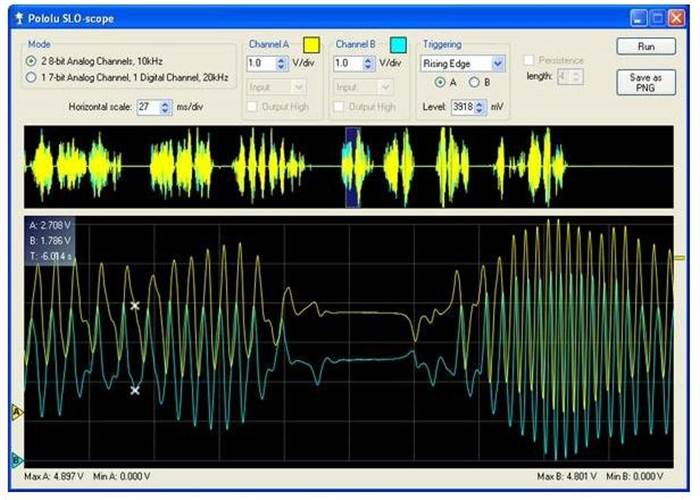Click the upper X cursor on yellow trace

point(135,305)
